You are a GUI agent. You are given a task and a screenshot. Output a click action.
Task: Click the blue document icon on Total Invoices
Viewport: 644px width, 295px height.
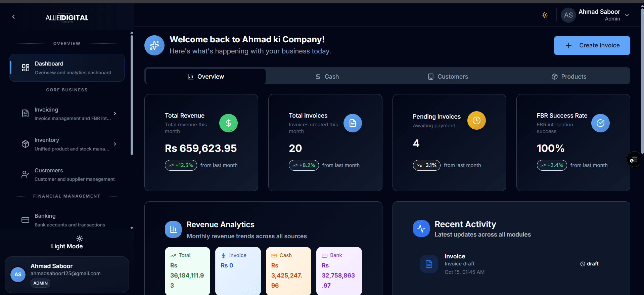[x=353, y=123]
